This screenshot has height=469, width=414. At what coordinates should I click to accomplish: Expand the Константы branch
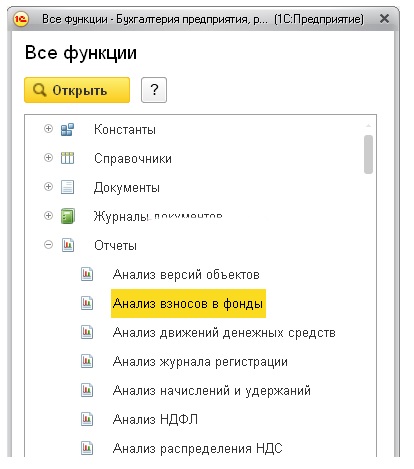[x=48, y=128]
